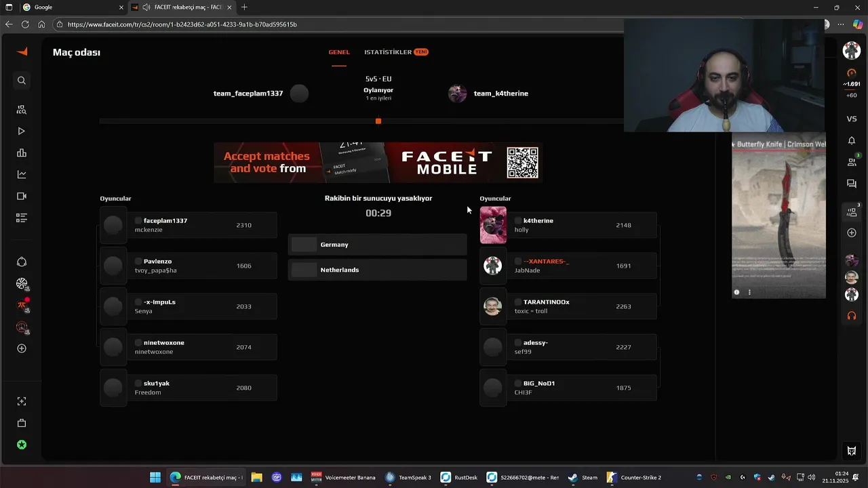Click TARANTINOOx's avatar picture
The image size is (868, 488).
(493, 306)
